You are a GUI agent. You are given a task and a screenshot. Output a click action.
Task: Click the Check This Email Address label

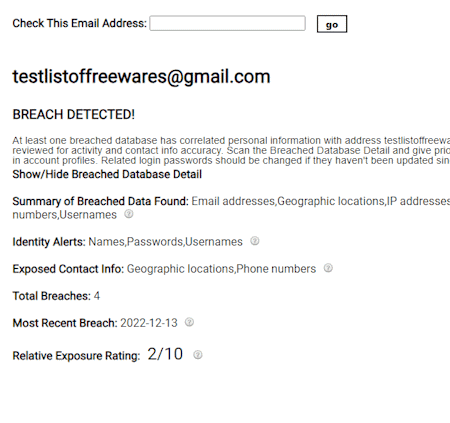point(79,23)
